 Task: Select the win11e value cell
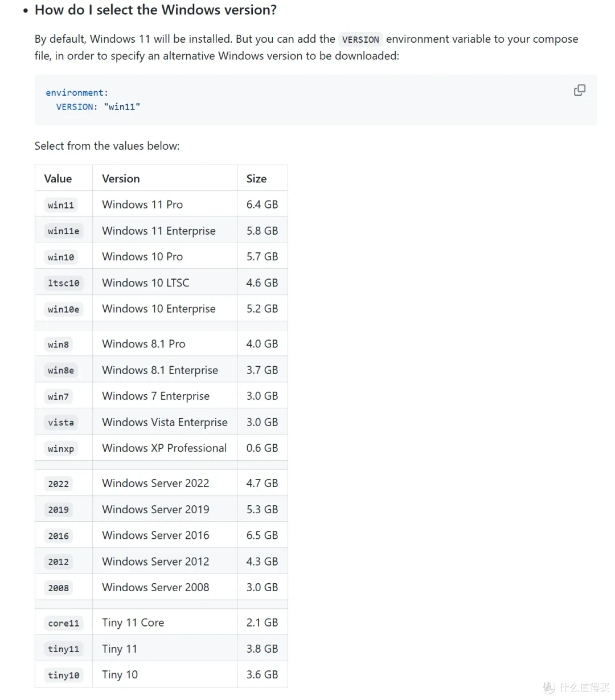(64, 231)
